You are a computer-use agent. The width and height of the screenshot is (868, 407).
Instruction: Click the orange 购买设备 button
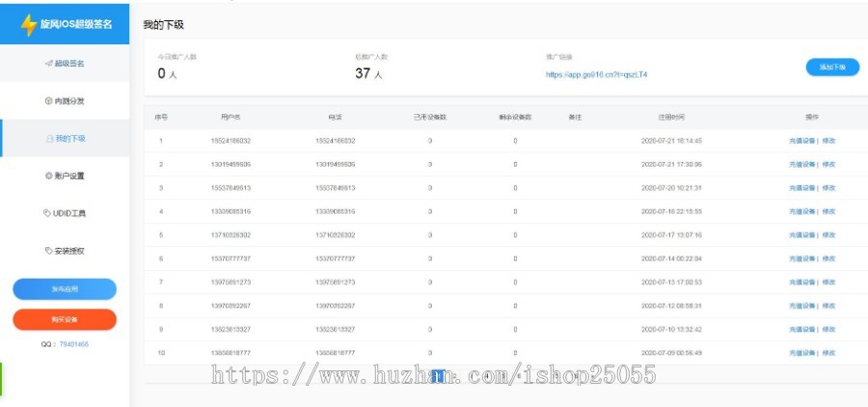tap(65, 319)
